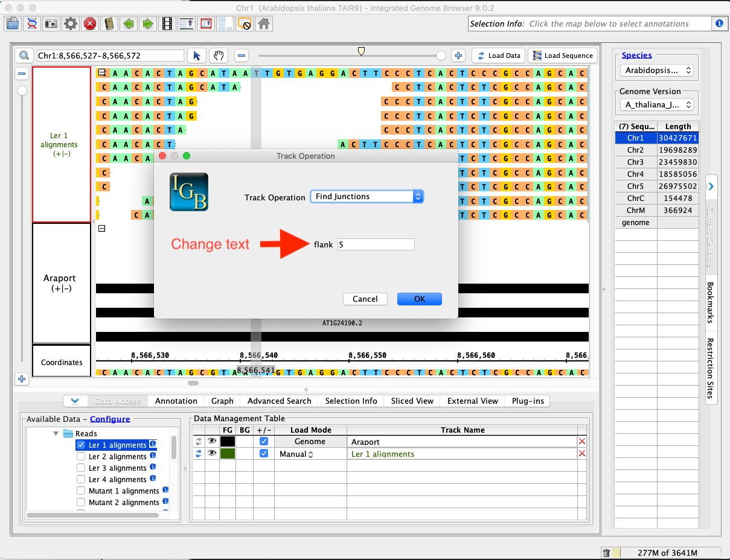Collapse the Reads folder tree node
The width and height of the screenshot is (730, 560).
[56, 433]
